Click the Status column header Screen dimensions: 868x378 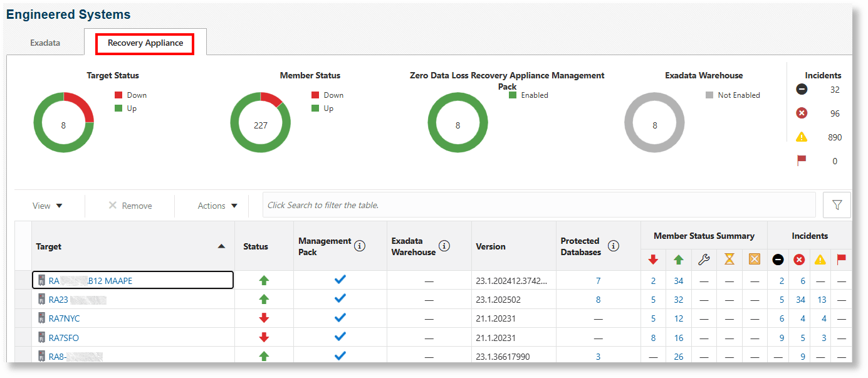point(256,247)
